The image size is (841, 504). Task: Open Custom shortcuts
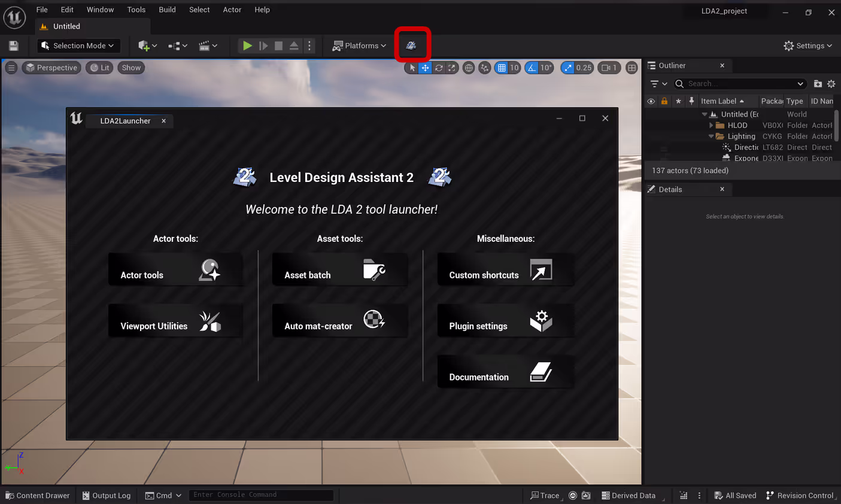pyautogui.click(x=506, y=269)
